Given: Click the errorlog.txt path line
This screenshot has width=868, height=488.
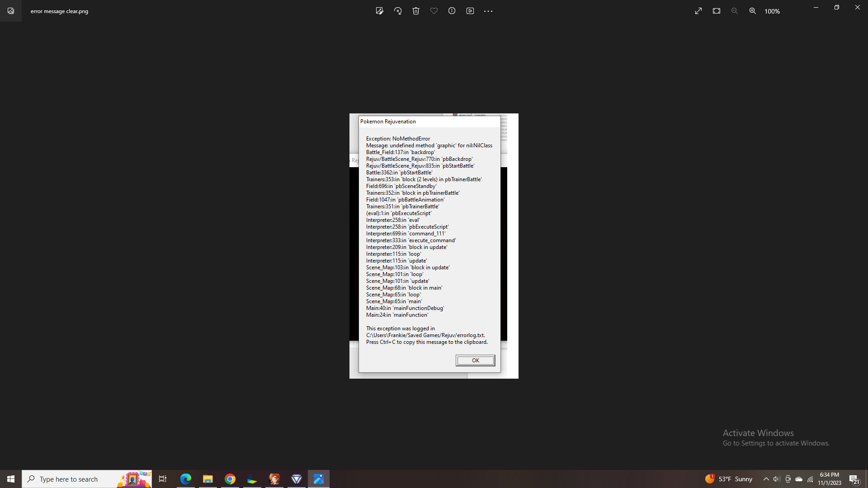Looking at the screenshot, I should 425,335.
